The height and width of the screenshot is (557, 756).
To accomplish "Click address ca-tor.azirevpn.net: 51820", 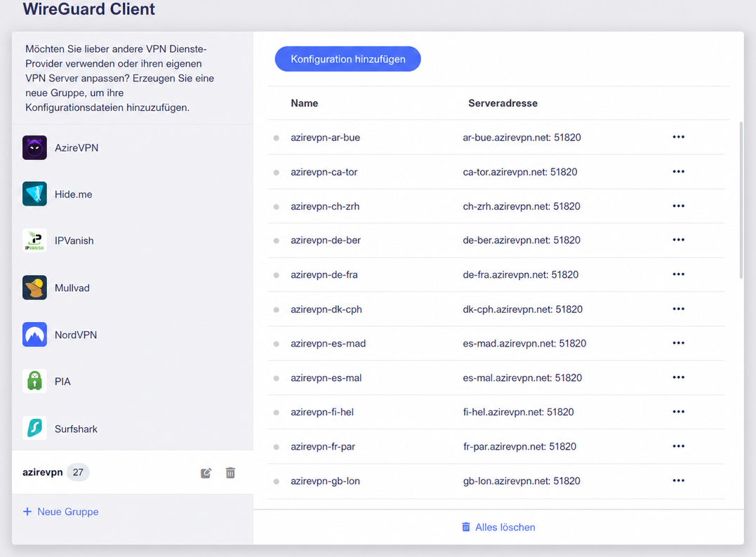I will (x=519, y=172).
